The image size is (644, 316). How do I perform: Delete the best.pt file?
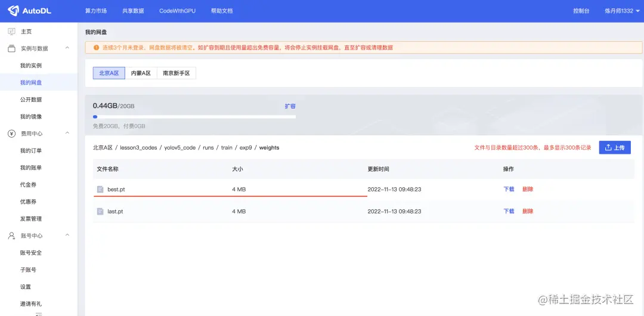click(528, 190)
